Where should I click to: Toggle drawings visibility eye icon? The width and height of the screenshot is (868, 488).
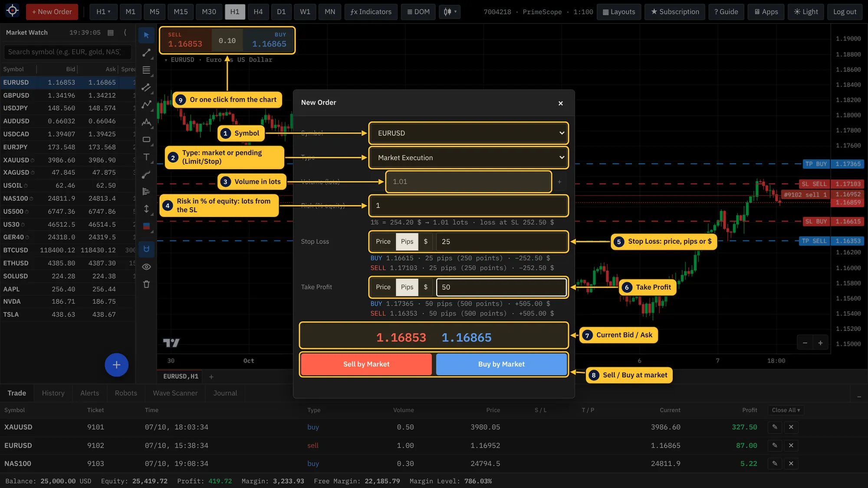click(146, 267)
